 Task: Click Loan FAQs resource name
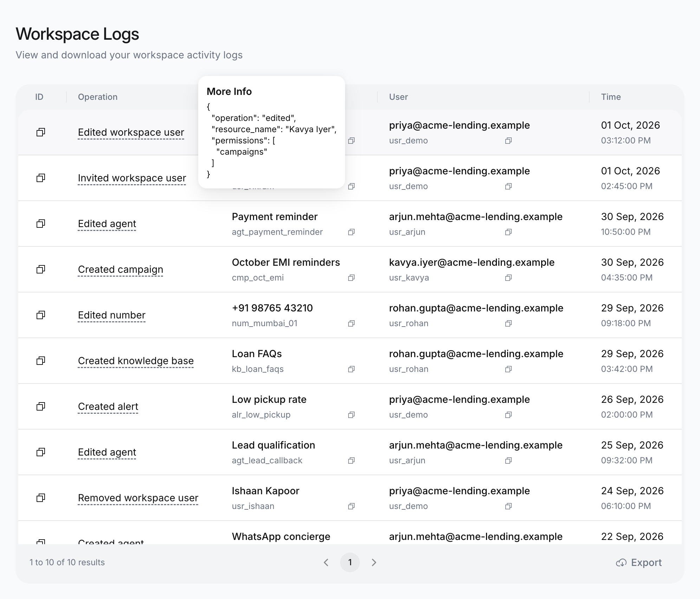[257, 354]
